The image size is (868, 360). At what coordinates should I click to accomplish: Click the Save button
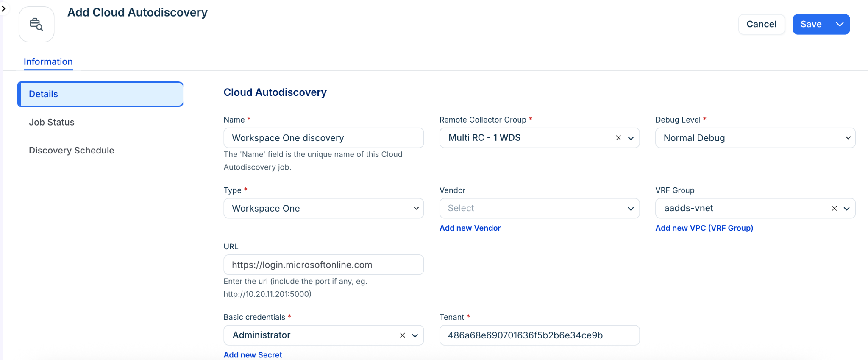pos(811,24)
